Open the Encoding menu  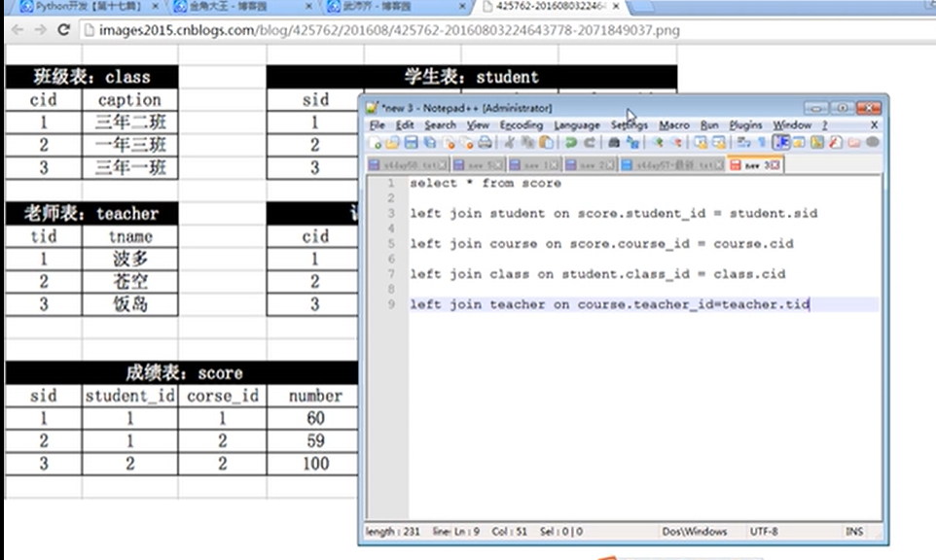click(x=521, y=125)
